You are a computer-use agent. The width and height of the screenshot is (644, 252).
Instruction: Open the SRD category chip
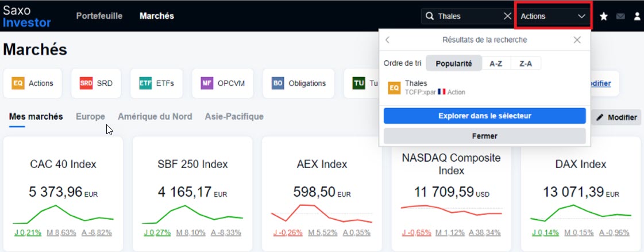click(96, 83)
